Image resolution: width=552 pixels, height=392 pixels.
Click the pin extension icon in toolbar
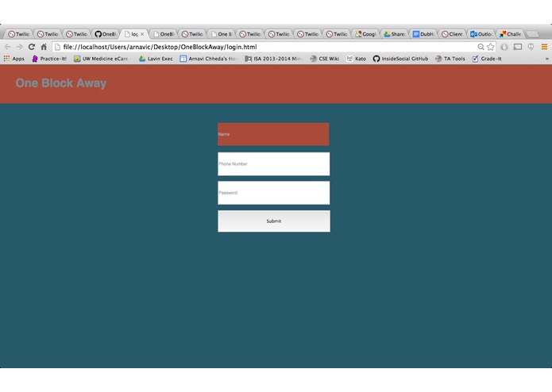531,47
